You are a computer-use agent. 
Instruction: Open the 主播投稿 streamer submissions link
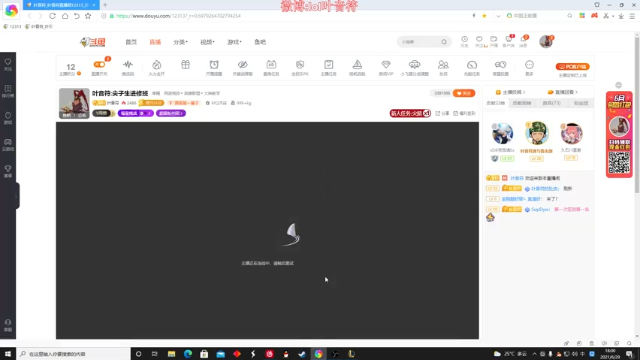(510, 92)
